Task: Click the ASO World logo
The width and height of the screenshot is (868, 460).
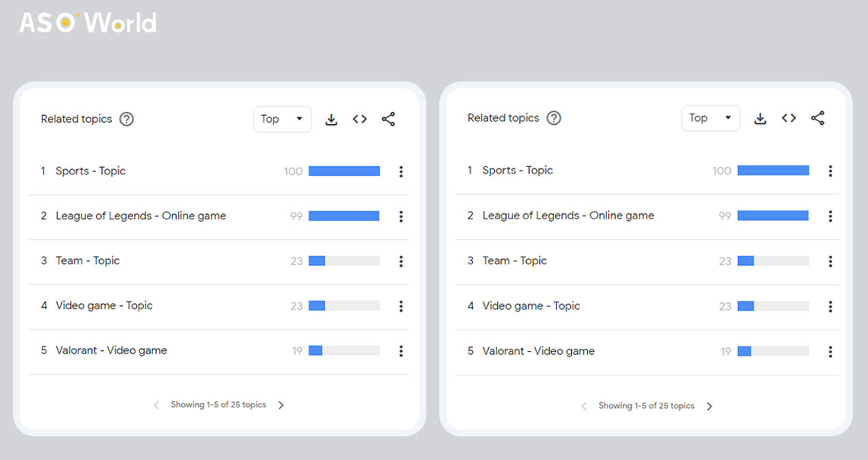Action: click(x=88, y=23)
